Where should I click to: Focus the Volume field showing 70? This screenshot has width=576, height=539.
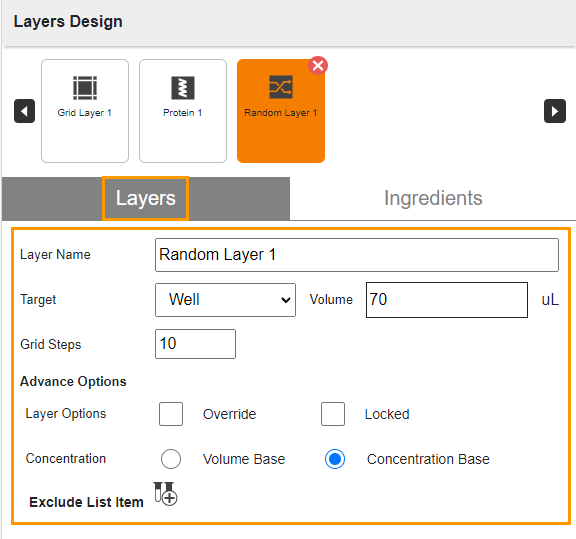click(x=447, y=300)
